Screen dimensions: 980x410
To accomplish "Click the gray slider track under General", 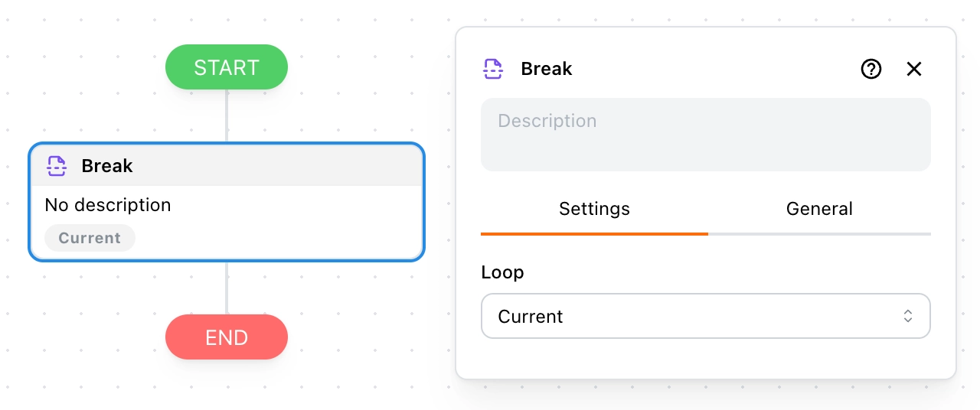I will coord(819,233).
